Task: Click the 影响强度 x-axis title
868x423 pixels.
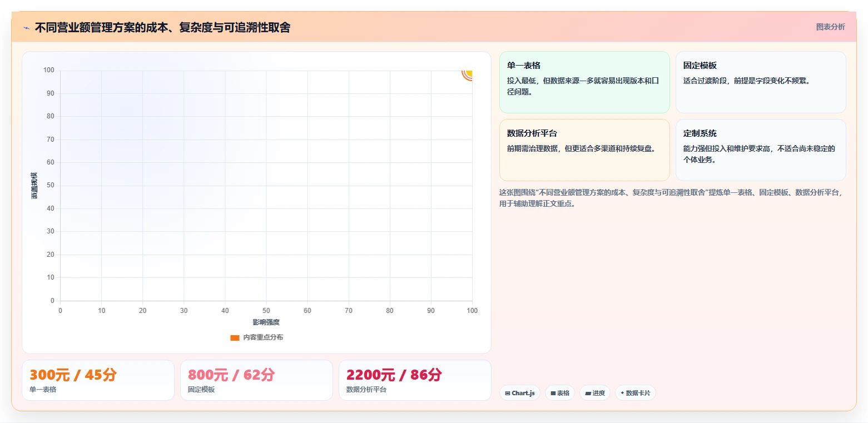Action: coord(266,322)
